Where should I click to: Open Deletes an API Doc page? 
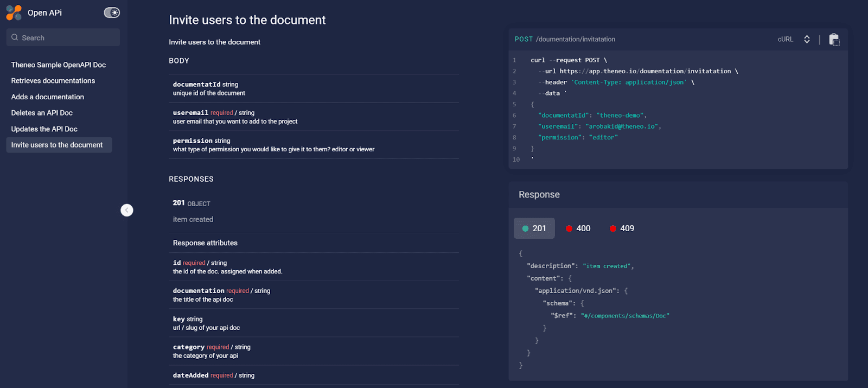[x=42, y=113]
